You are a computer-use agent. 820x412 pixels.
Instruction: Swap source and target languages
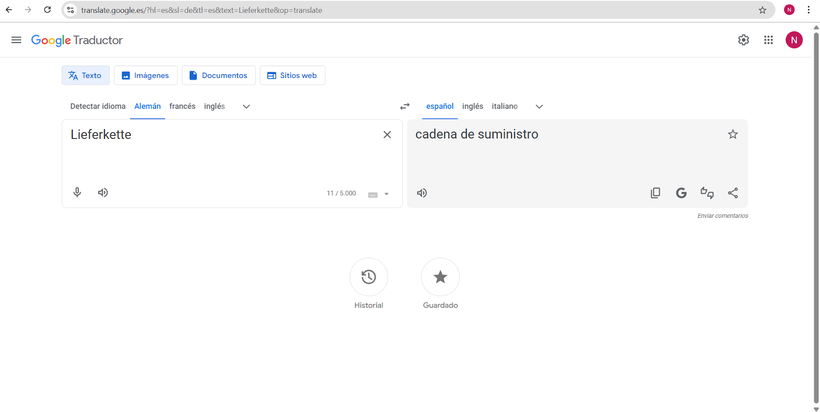(x=405, y=106)
